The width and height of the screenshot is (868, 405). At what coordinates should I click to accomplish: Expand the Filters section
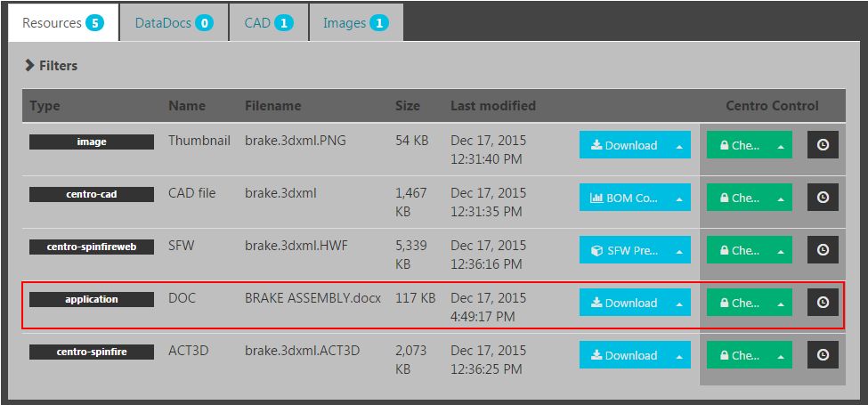click(x=52, y=65)
